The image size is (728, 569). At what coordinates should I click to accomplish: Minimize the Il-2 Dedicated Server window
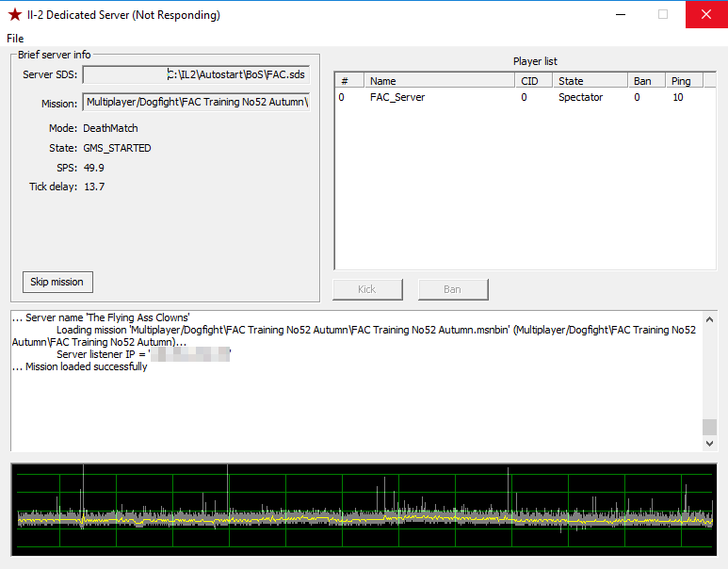(621, 14)
